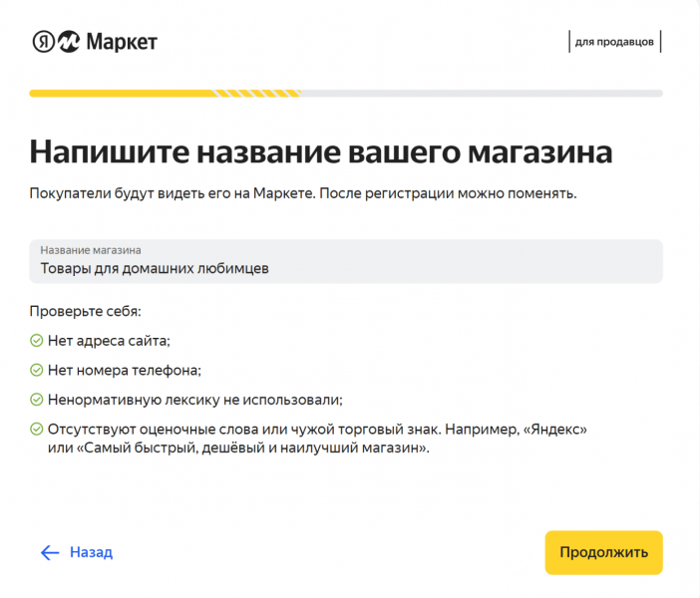The height and width of the screenshot is (598, 700).
Task: Click the yellow 'Продолжить' button
Action: (x=603, y=552)
